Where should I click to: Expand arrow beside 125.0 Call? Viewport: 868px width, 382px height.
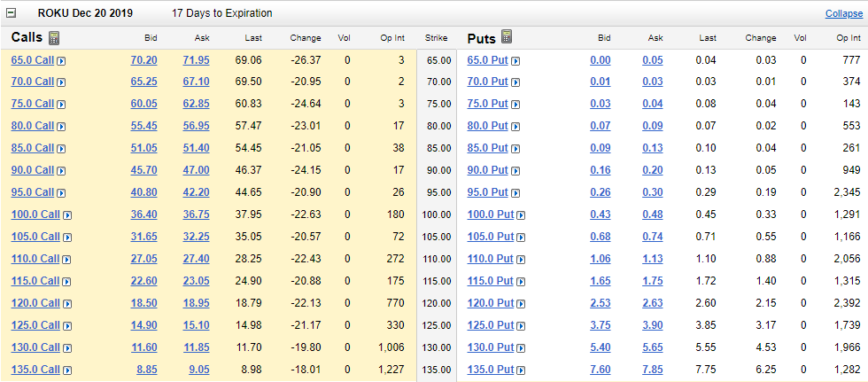(67, 326)
